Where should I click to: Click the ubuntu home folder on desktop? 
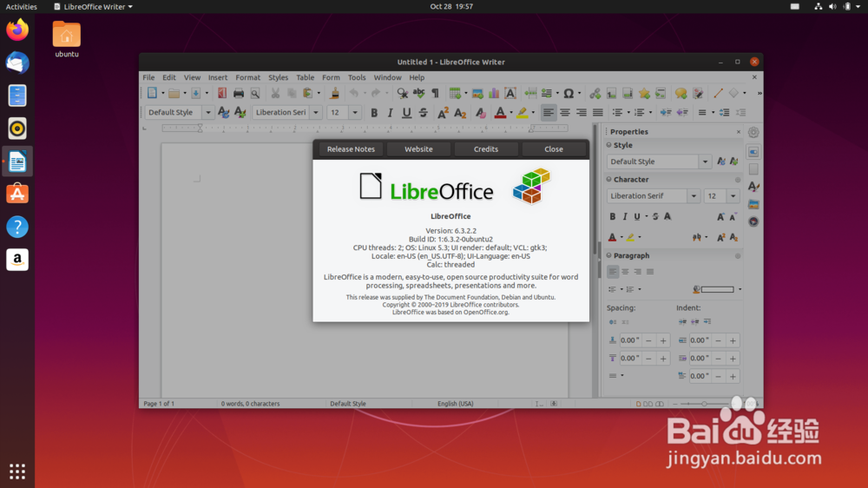click(67, 39)
